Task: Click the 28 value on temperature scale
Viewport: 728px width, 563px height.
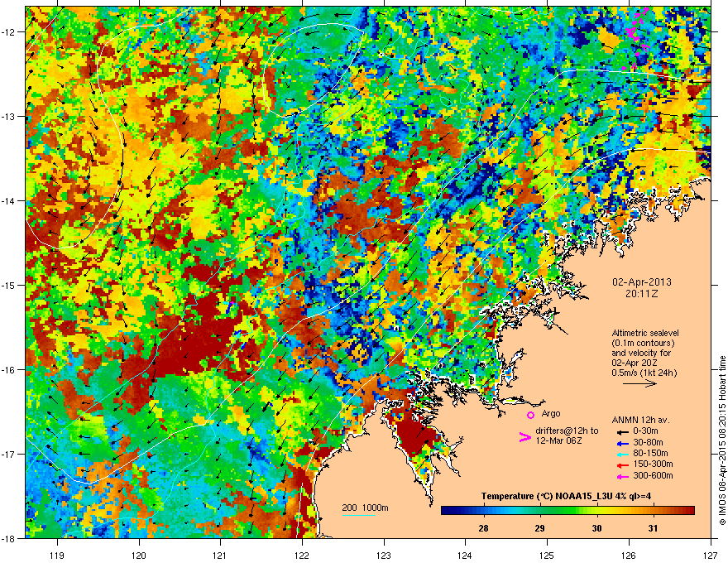Action: tap(483, 528)
